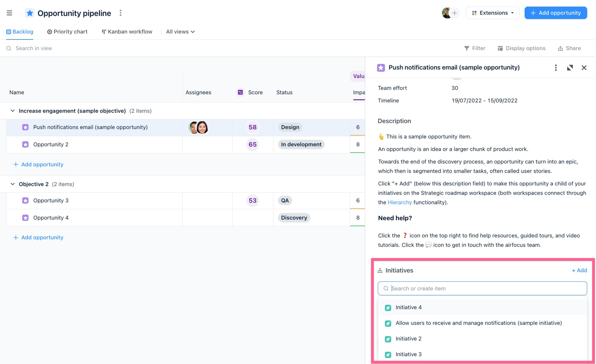Open the Hierarchy link in description
Image resolution: width=596 pixels, height=364 pixels.
[400, 202]
